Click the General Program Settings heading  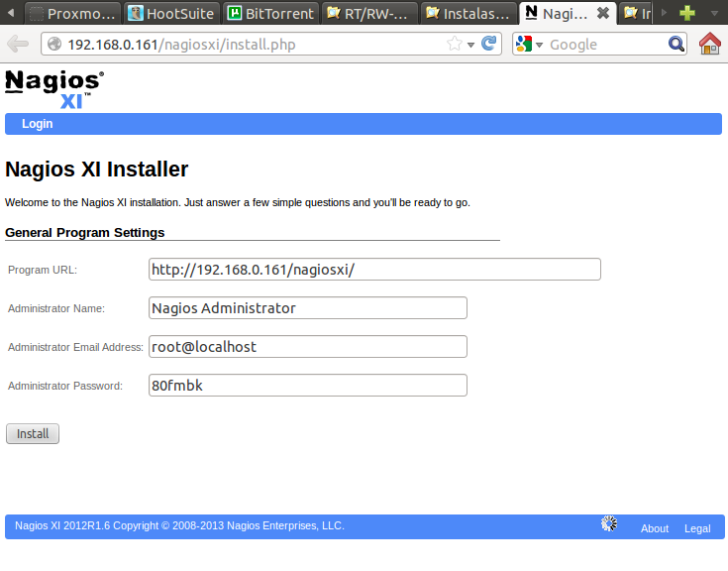[84, 232]
